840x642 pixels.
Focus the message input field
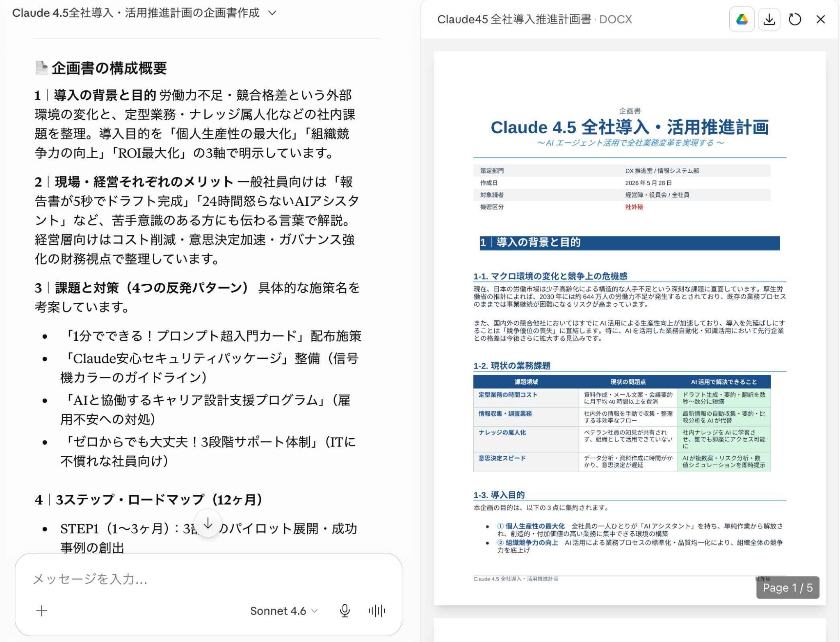pos(208,578)
